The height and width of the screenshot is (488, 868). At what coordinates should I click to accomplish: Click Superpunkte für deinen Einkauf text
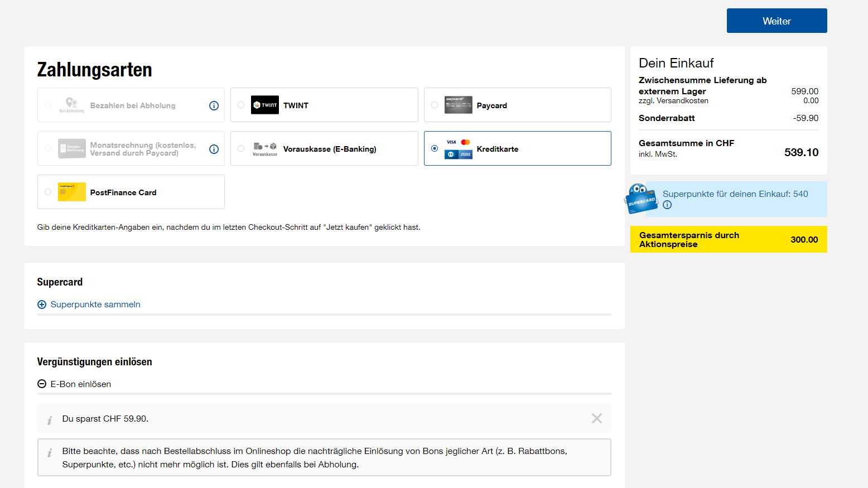[735, 194]
